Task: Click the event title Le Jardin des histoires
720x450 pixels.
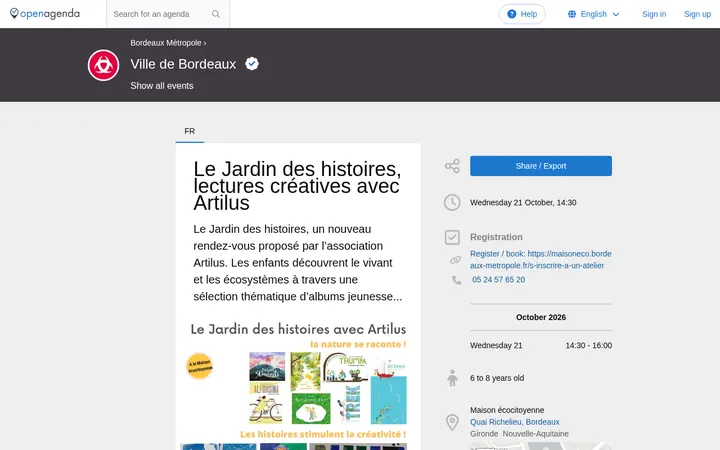Action: click(x=297, y=186)
